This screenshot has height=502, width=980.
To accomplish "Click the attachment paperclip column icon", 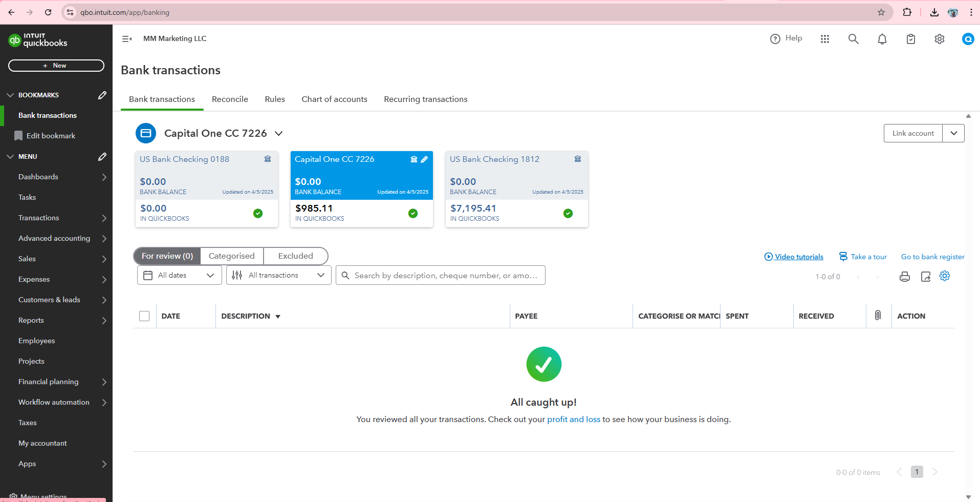I will pyautogui.click(x=878, y=316).
